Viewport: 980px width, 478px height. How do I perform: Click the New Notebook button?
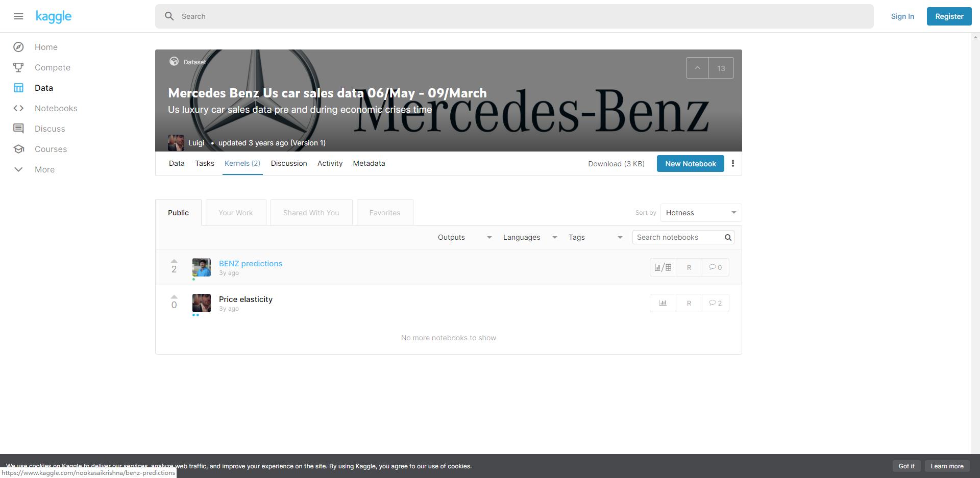tap(691, 164)
